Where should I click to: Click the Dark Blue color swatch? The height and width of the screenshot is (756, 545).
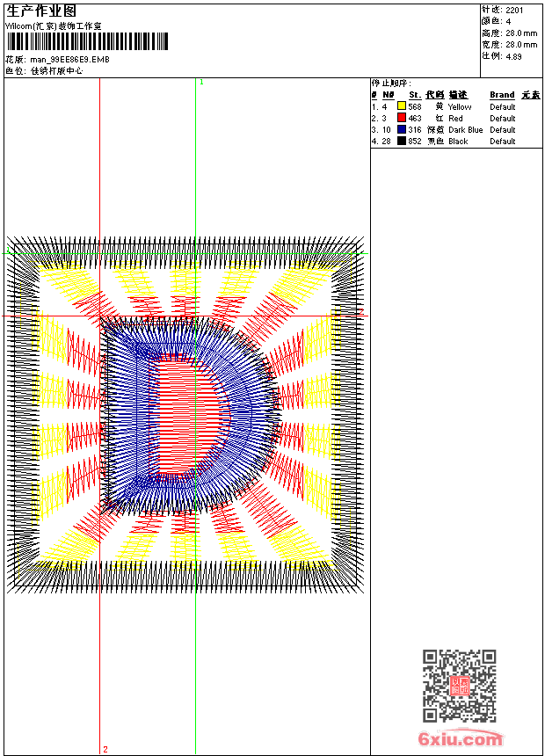401,128
